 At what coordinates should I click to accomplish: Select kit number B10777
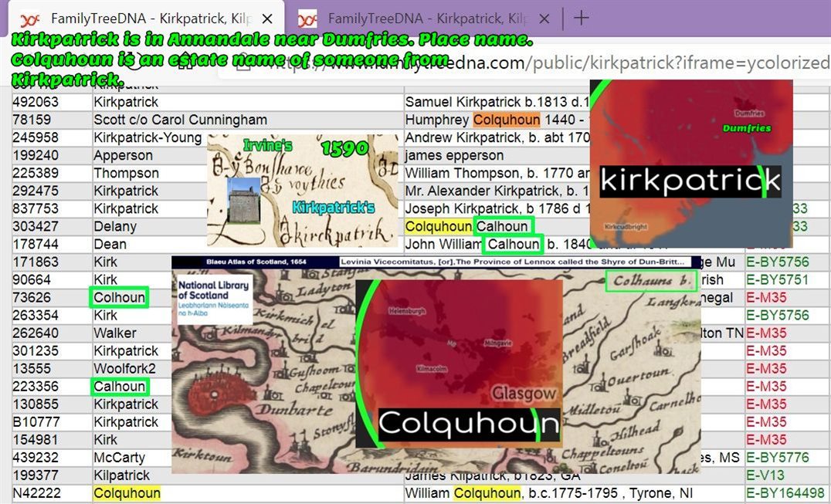click(36, 422)
